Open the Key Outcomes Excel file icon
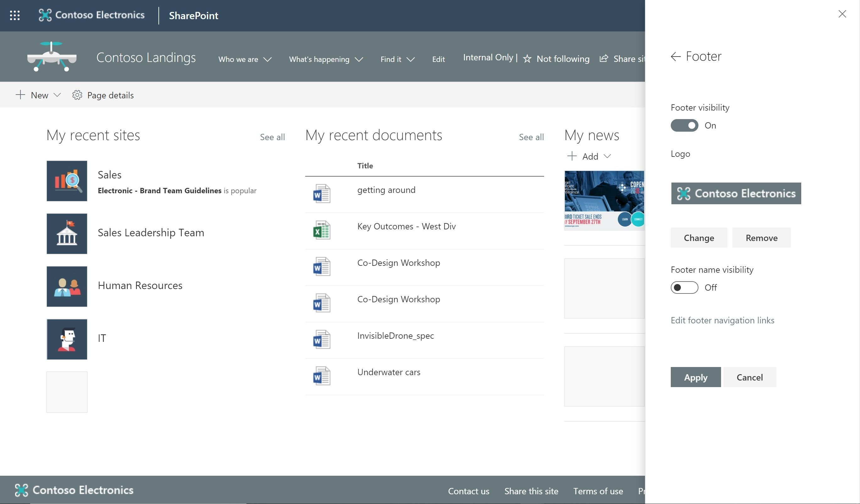 coord(321,230)
